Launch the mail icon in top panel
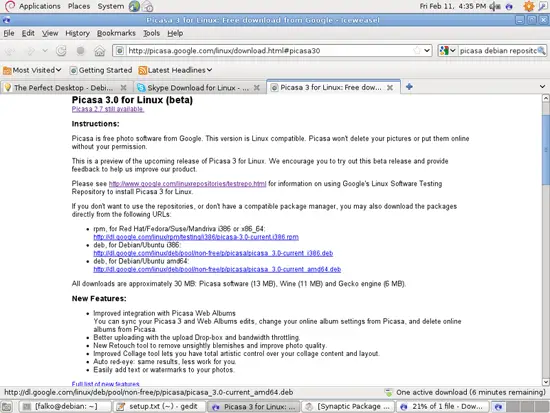Screen dimensions: 550x413 [x=148, y=6]
